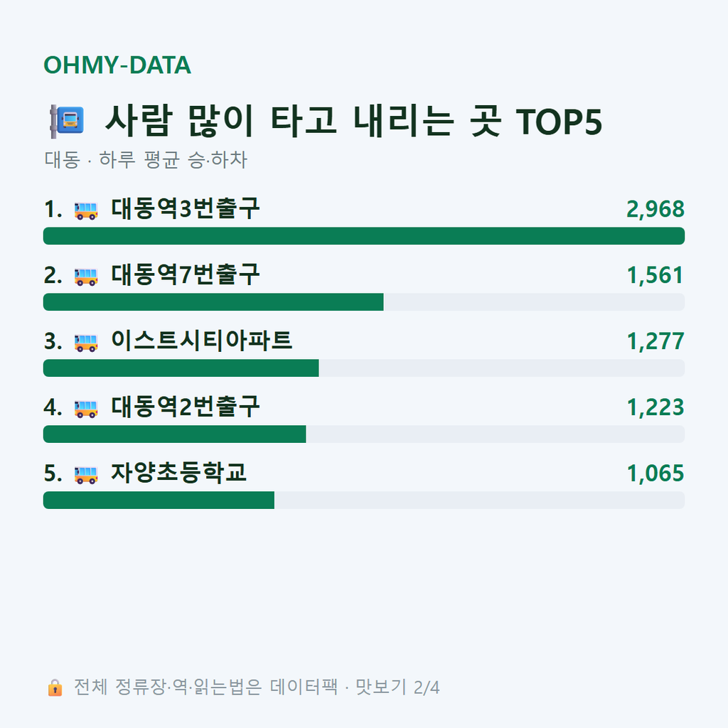
Task: Click the 이스트시티아파트 station name
Action: (x=201, y=341)
